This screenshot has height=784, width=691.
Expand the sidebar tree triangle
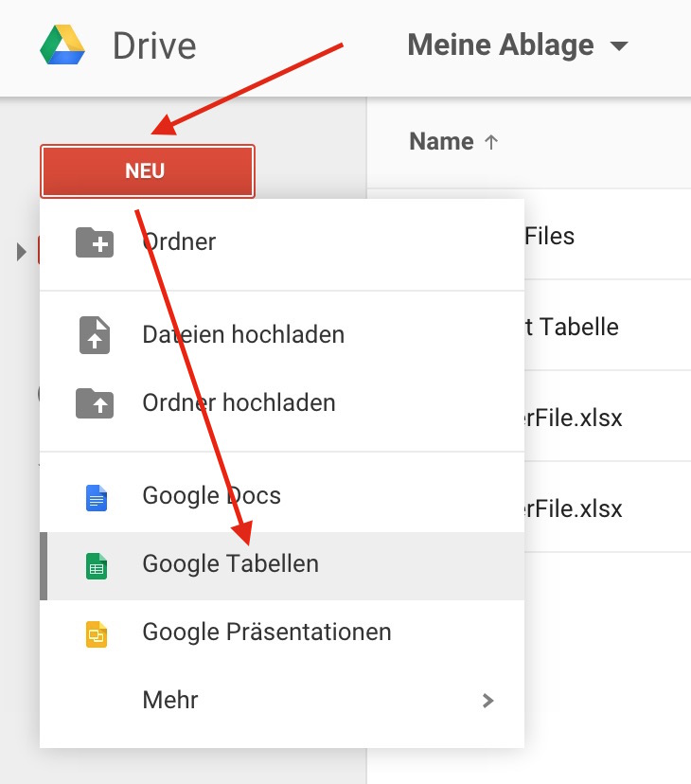[21, 252]
